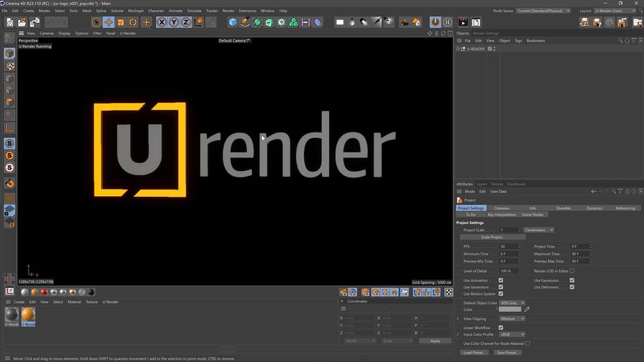Select the Rotate tool in top toolbar
The width and height of the screenshot is (644, 362).
pyautogui.click(x=133, y=22)
